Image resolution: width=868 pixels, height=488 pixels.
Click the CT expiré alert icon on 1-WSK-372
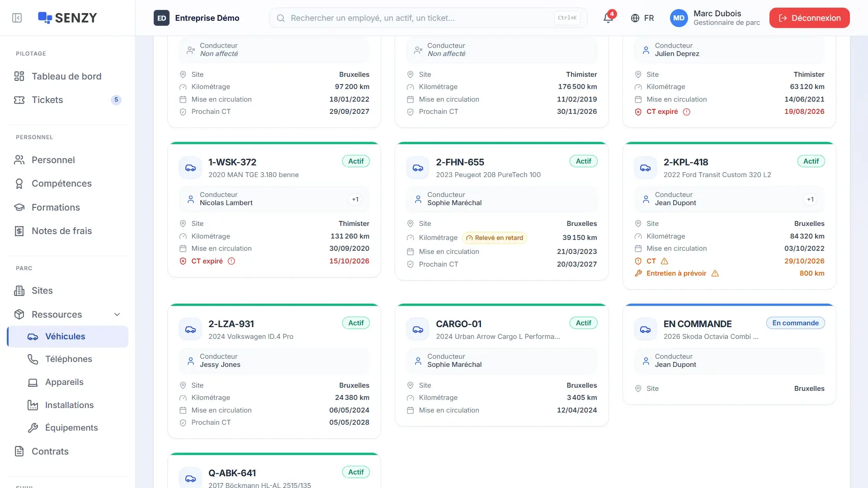(x=231, y=261)
